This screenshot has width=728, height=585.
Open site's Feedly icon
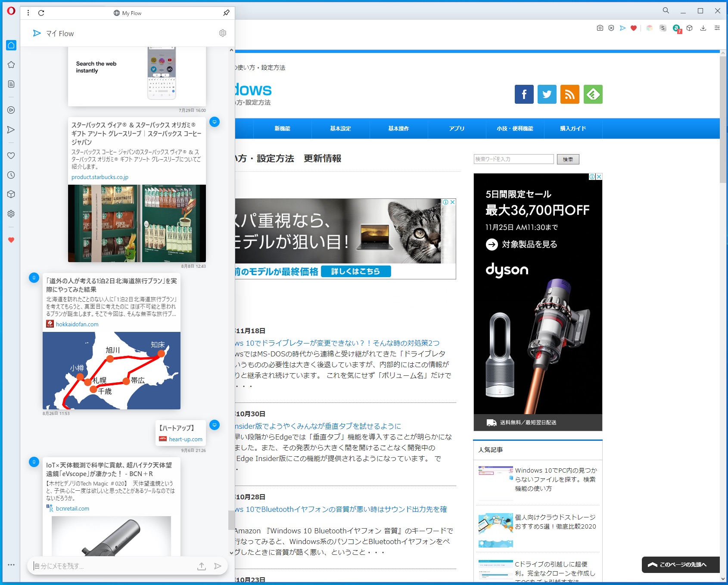pyautogui.click(x=593, y=94)
